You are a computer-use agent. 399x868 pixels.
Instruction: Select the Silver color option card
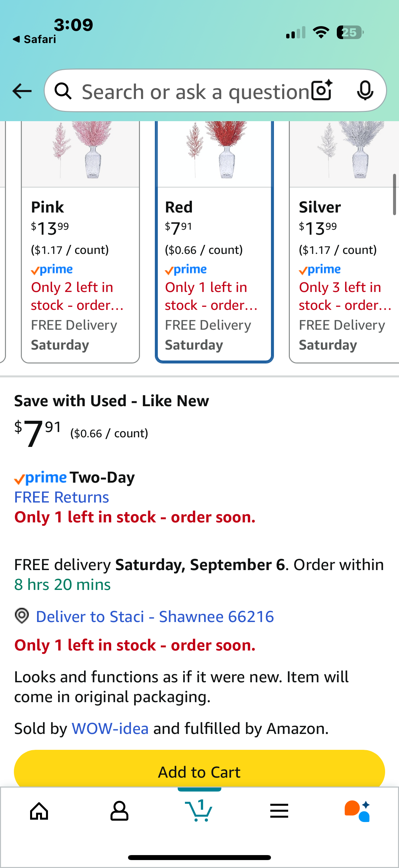344,242
